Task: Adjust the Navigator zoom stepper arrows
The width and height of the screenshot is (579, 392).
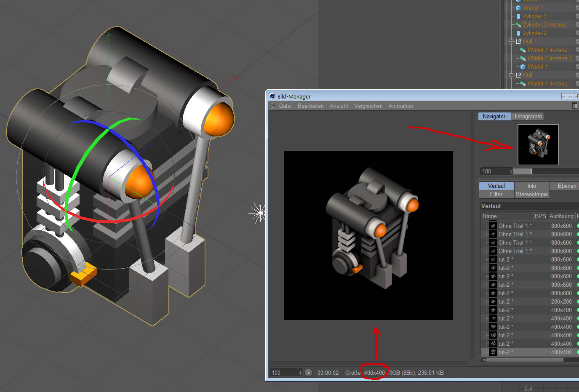Action: tap(511, 171)
